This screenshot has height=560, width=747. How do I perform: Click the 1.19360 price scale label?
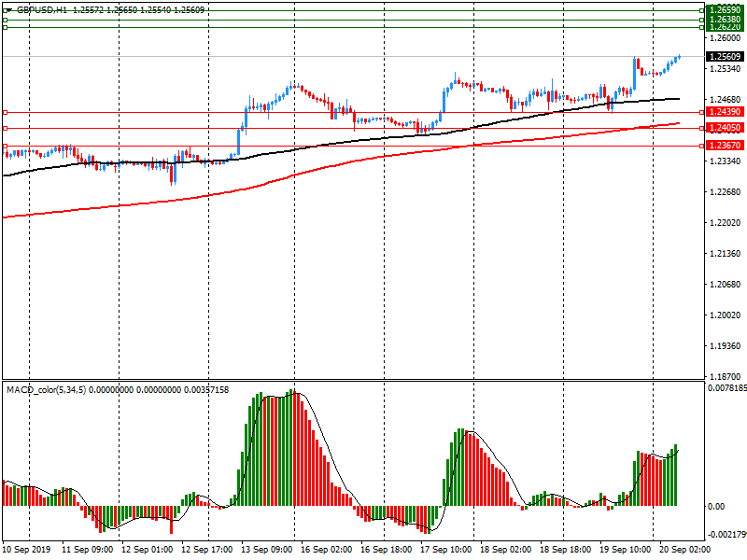726,346
